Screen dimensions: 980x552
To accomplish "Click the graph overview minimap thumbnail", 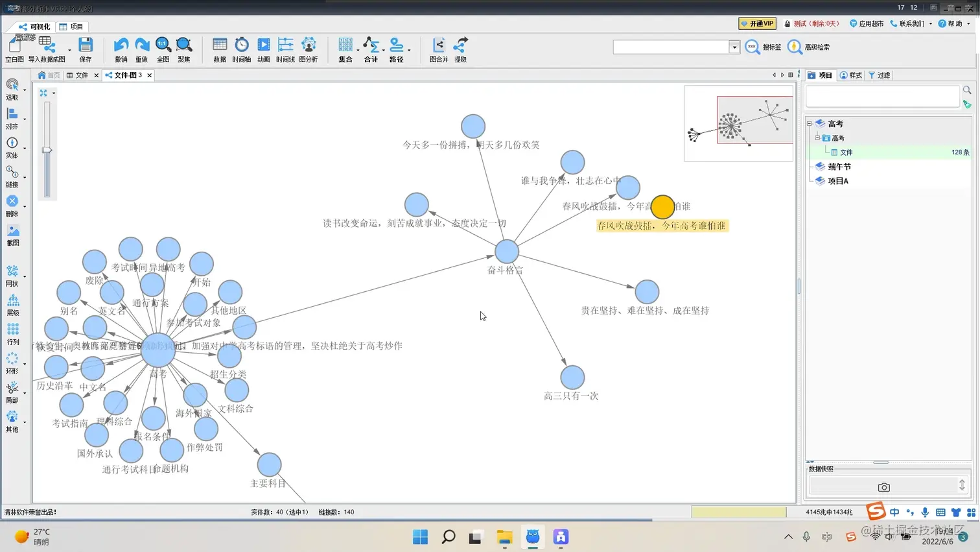I will pos(738,123).
